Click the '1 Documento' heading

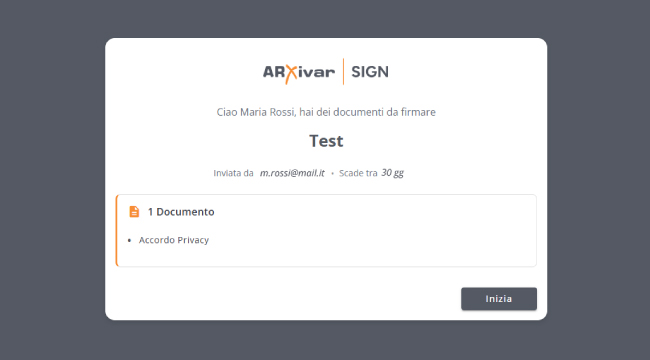181,212
